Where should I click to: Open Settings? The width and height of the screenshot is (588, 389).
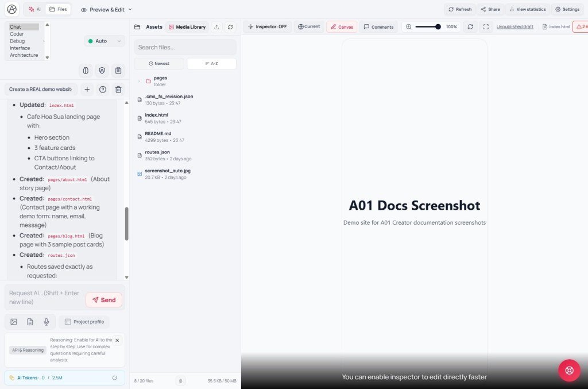567,9
